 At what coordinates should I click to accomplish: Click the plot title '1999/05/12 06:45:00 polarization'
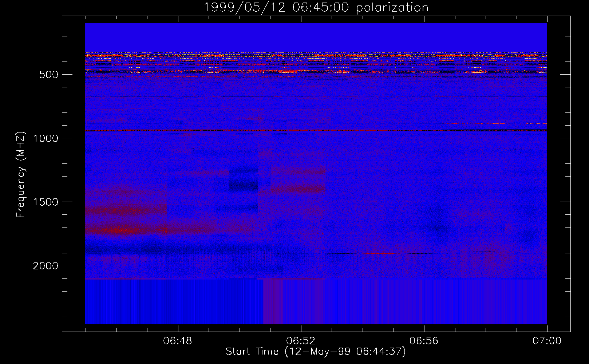[316, 8]
